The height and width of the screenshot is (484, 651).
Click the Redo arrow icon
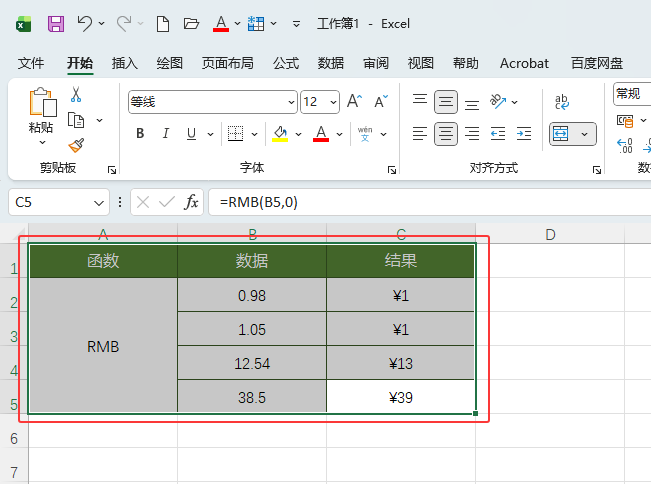(x=124, y=24)
